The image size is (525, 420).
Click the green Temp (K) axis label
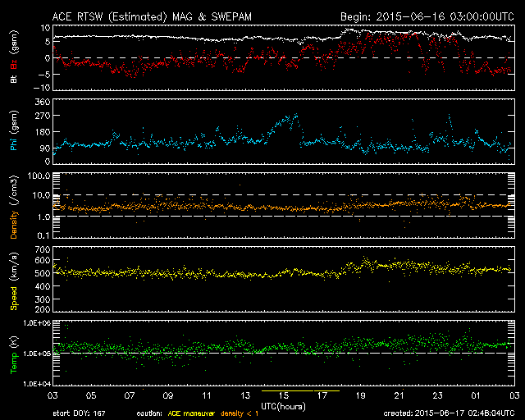click(x=14, y=354)
